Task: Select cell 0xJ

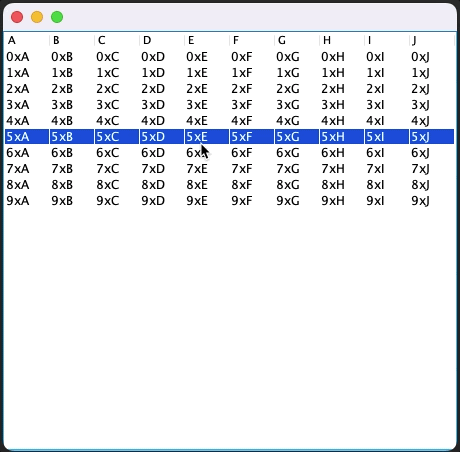Action: pos(432,57)
